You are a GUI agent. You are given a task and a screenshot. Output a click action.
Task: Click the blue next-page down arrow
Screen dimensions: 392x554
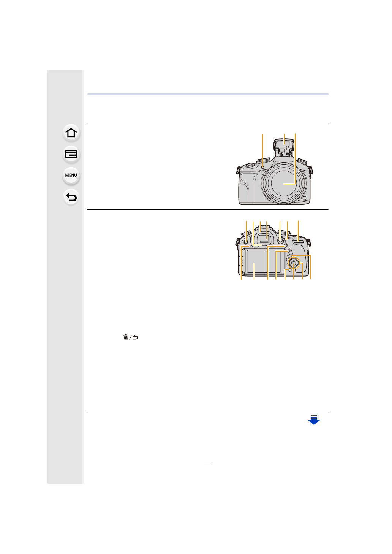[x=314, y=420]
